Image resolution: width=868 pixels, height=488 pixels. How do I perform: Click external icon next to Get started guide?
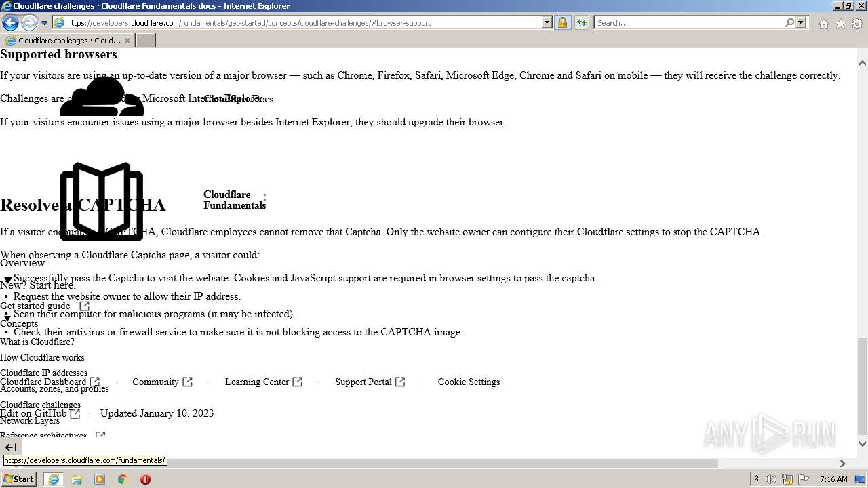(x=84, y=306)
